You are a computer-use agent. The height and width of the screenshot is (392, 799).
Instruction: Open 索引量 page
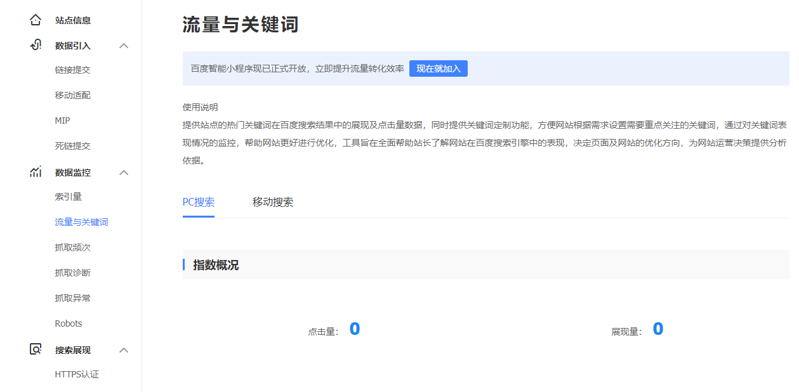coord(68,197)
